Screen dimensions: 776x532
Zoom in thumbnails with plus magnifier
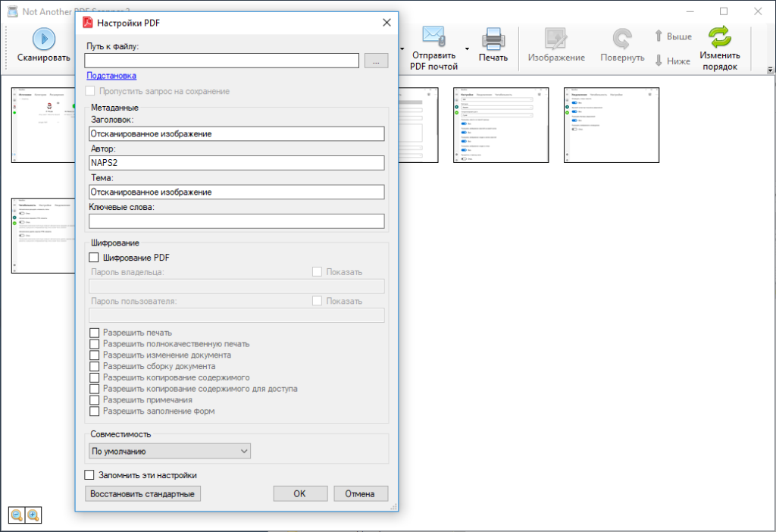pos(33,515)
